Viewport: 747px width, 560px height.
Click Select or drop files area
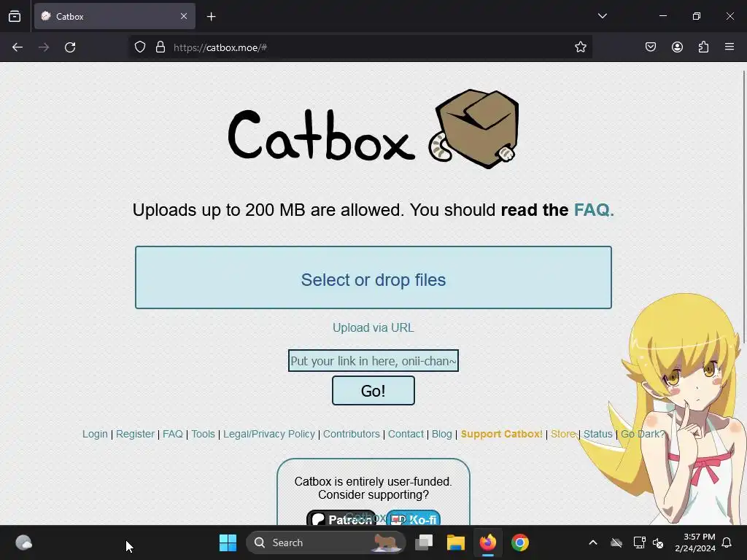[x=373, y=278]
